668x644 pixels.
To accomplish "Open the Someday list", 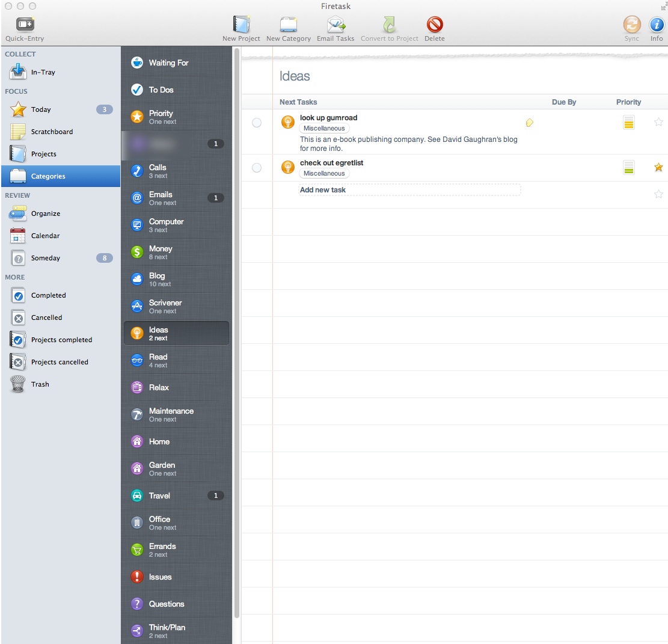I will [46, 258].
